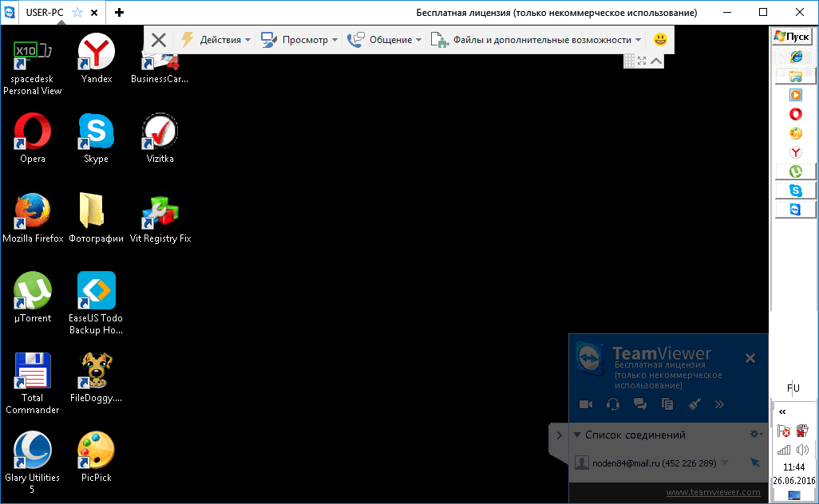819x504 pixels.
Task: Open Windows Media Player taskbar icon
Action: 796,95
